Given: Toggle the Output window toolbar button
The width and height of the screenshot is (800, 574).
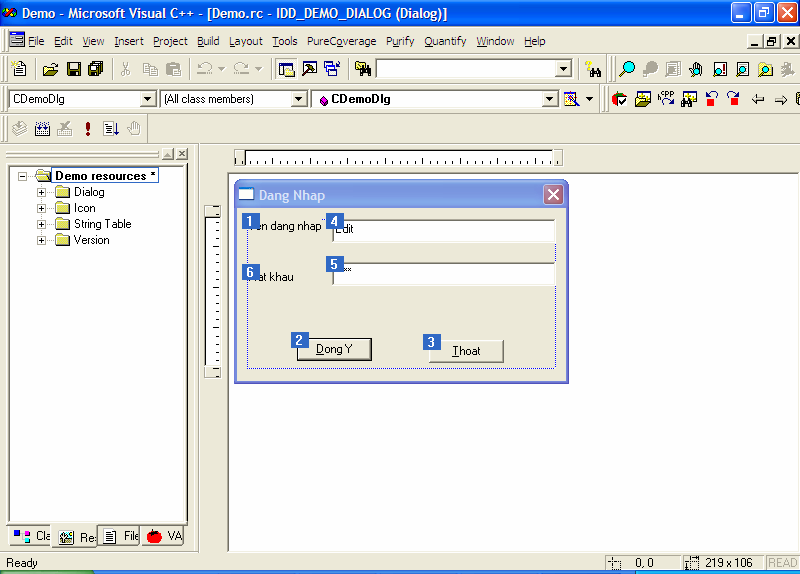Looking at the screenshot, I should (308, 69).
